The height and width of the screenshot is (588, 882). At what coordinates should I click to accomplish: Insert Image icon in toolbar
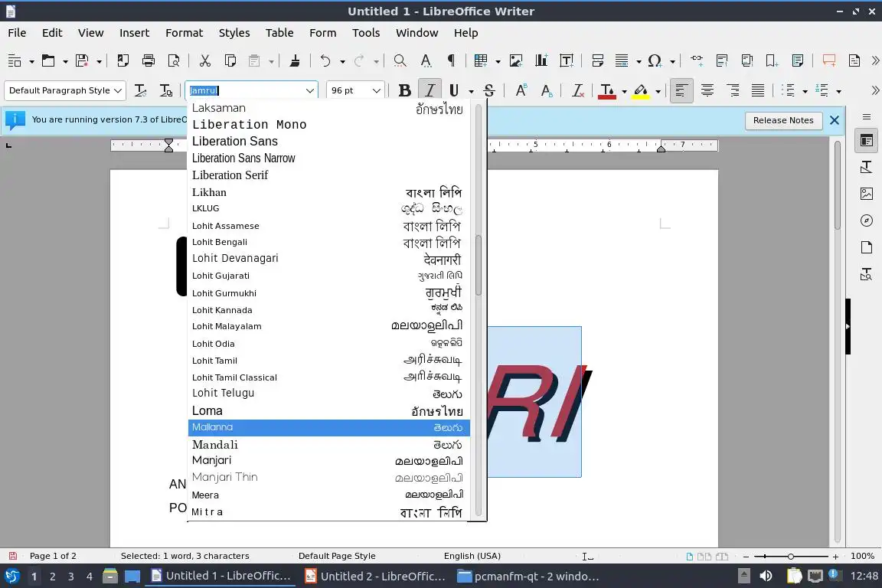pyautogui.click(x=516, y=60)
